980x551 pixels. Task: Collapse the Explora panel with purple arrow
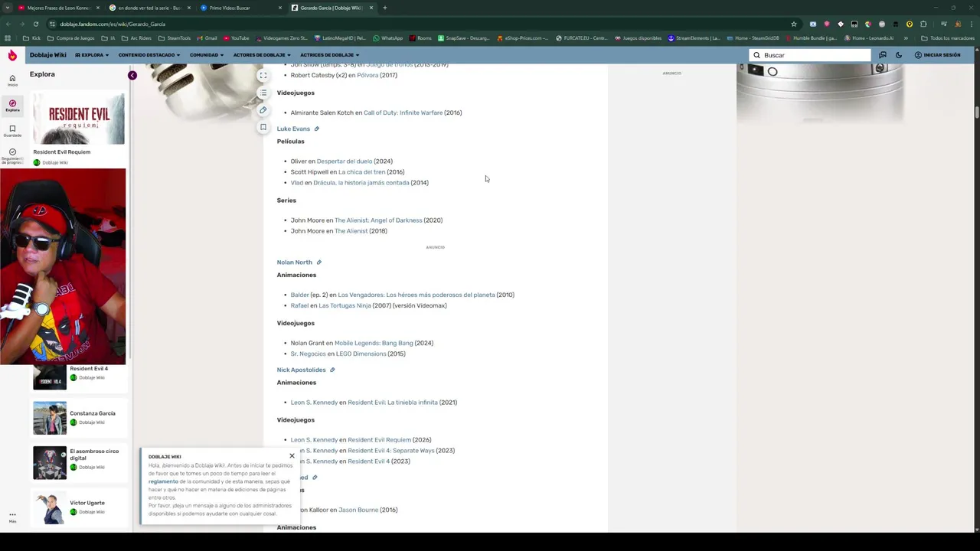tap(132, 75)
